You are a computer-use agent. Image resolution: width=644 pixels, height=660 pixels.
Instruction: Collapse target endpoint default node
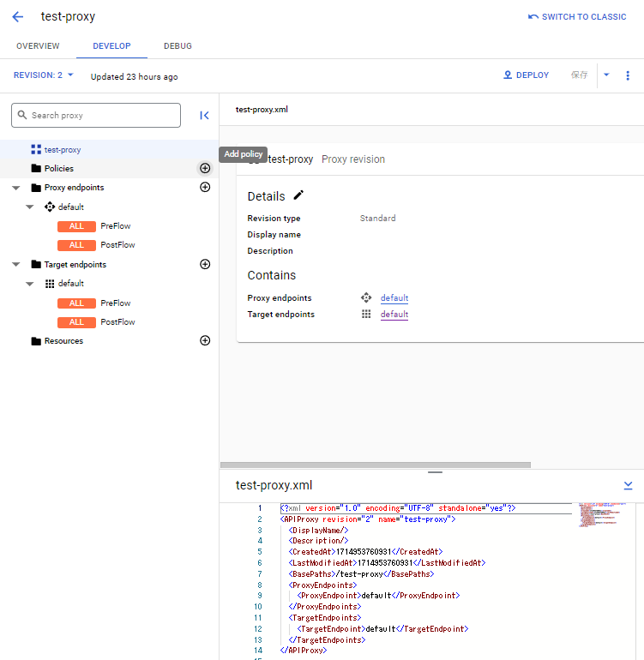click(x=29, y=284)
